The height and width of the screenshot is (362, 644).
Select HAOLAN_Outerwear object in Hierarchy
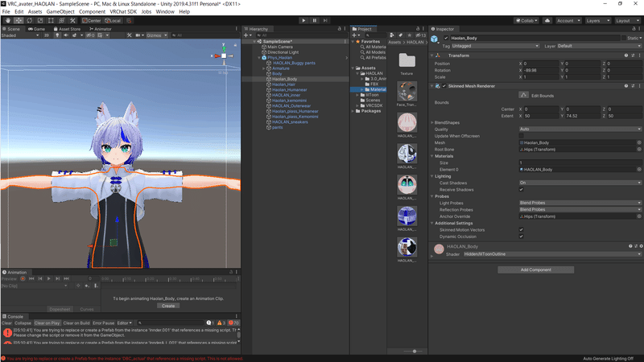pyautogui.click(x=291, y=106)
